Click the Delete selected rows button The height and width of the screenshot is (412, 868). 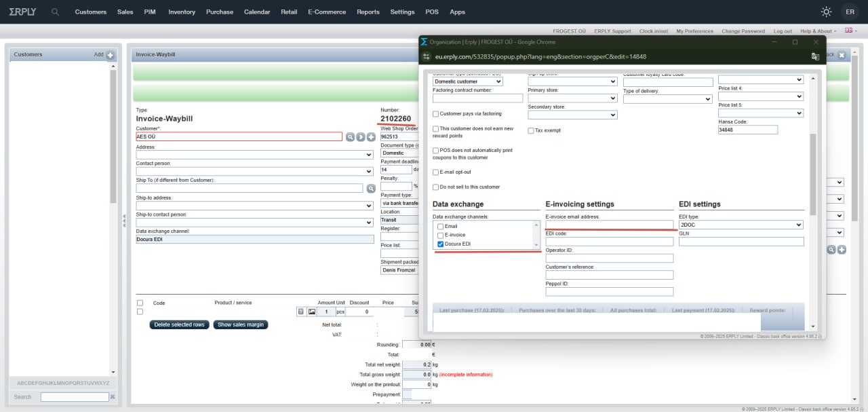[180, 324]
